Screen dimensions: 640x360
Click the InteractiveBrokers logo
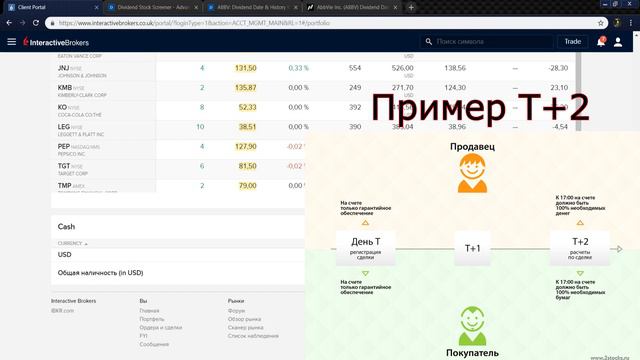click(56, 42)
